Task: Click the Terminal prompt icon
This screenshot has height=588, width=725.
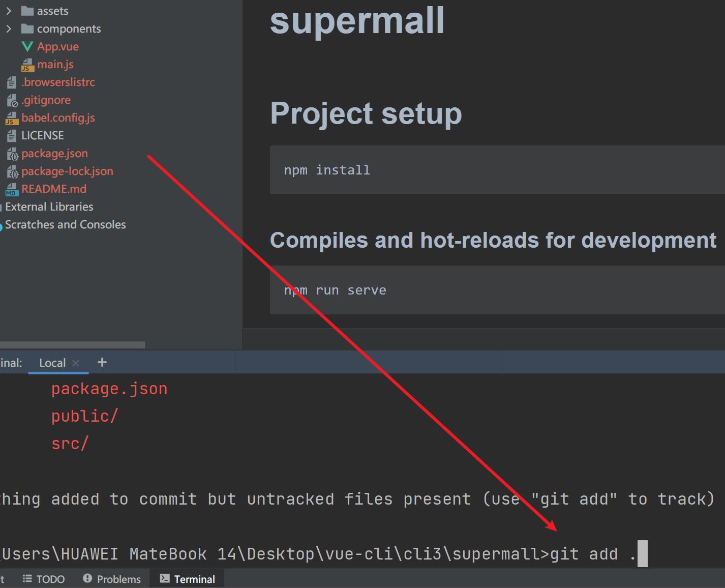Action: [165, 578]
